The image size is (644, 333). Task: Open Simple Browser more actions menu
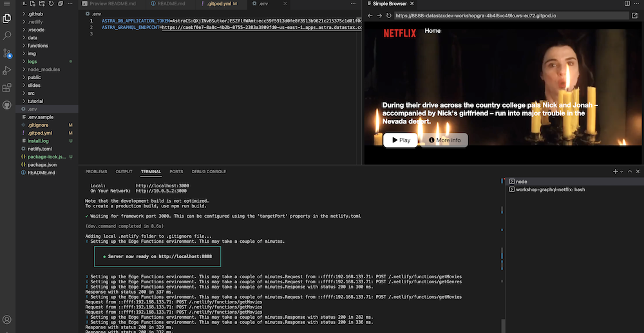point(637,3)
